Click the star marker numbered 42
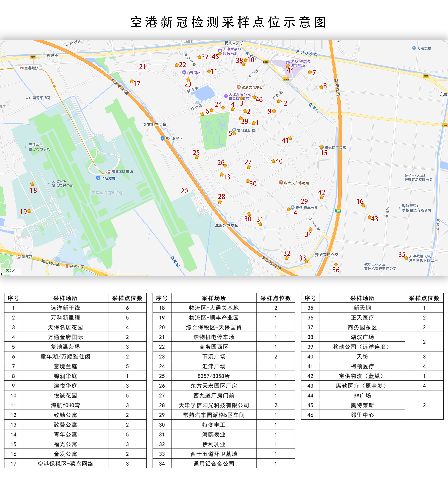The height and width of the screenshot is (492, 448). [x=322, y=197]
